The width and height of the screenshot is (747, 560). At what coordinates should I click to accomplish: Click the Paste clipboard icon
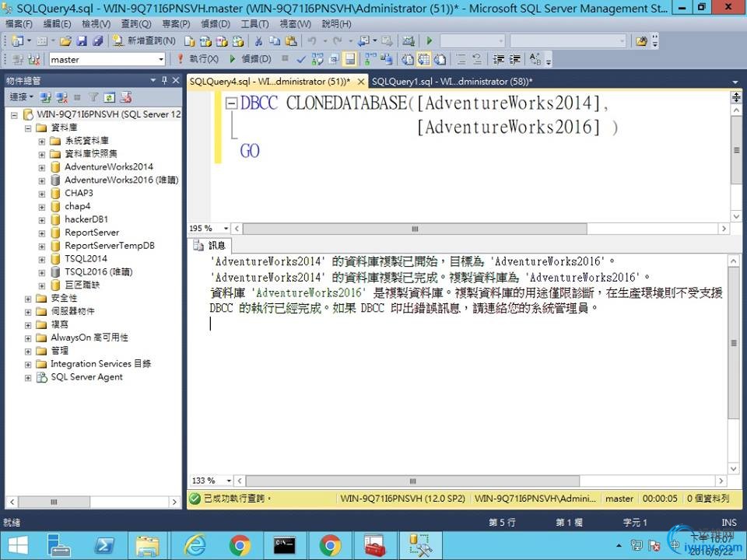[x=291, y=41]
